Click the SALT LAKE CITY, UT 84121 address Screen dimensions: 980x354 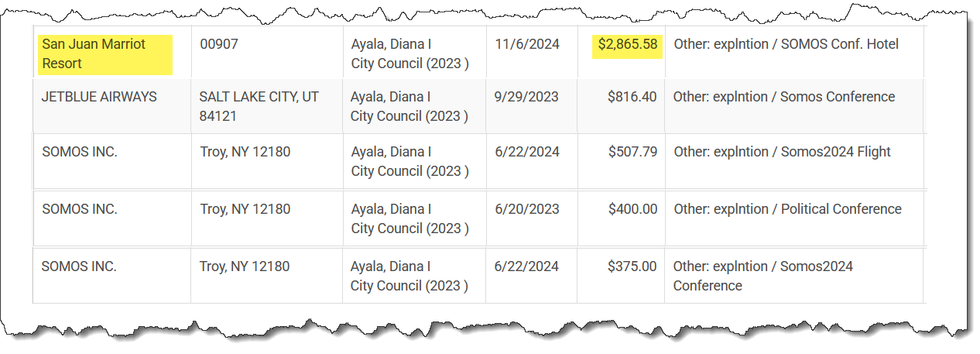(x=259, y=107)
